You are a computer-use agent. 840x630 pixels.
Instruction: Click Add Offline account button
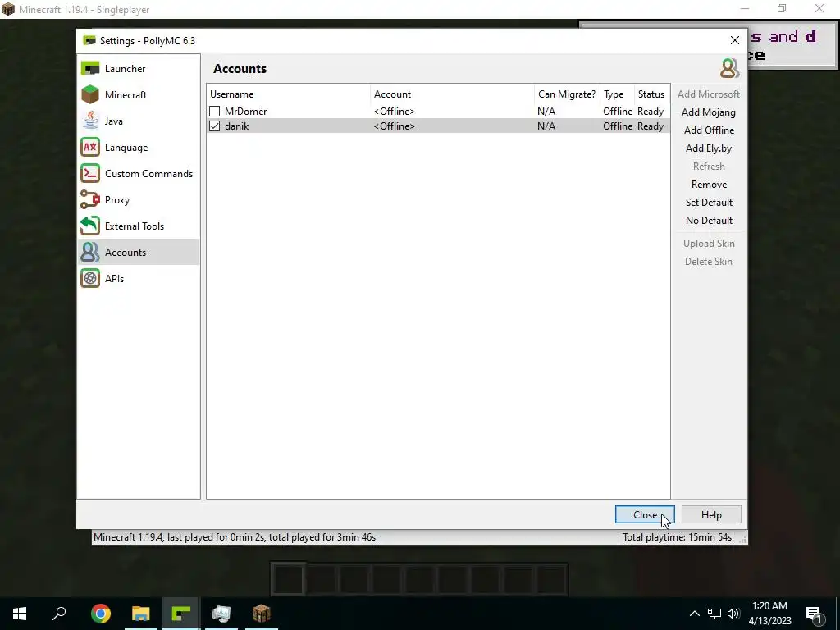(709, 130)
